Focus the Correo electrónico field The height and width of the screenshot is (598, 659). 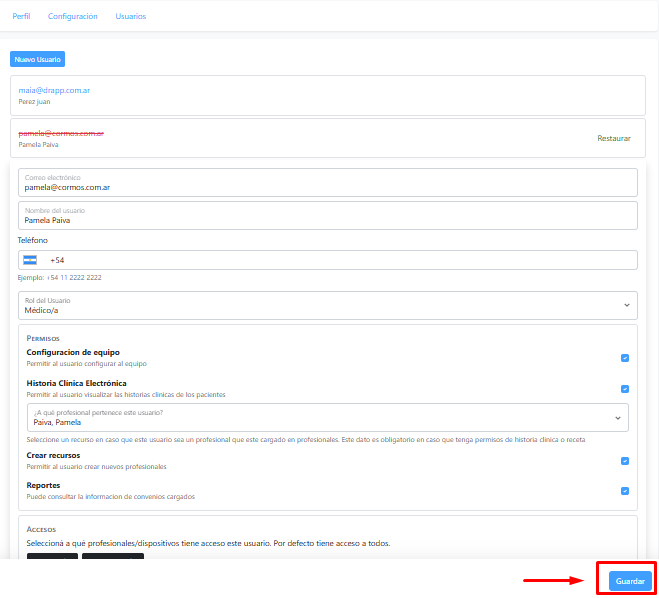pyautogui.click(x=328, y=183)
